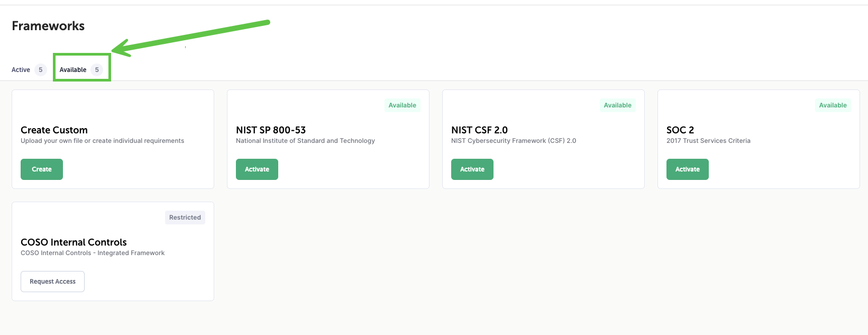Click Available badge on NIST CSF 2.0 card
Screen dimensions: 868x335
[618, 105]
